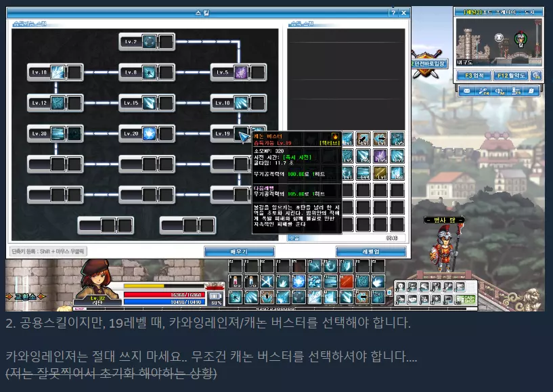Click the red HP bar
The width and height of the screenshot is (553, 392).
click(x=164, y=295)
